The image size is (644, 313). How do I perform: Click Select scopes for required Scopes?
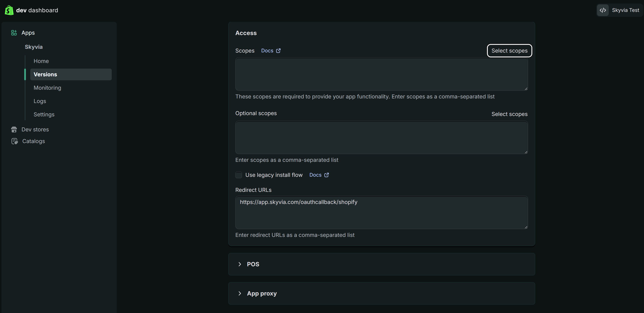509,50
